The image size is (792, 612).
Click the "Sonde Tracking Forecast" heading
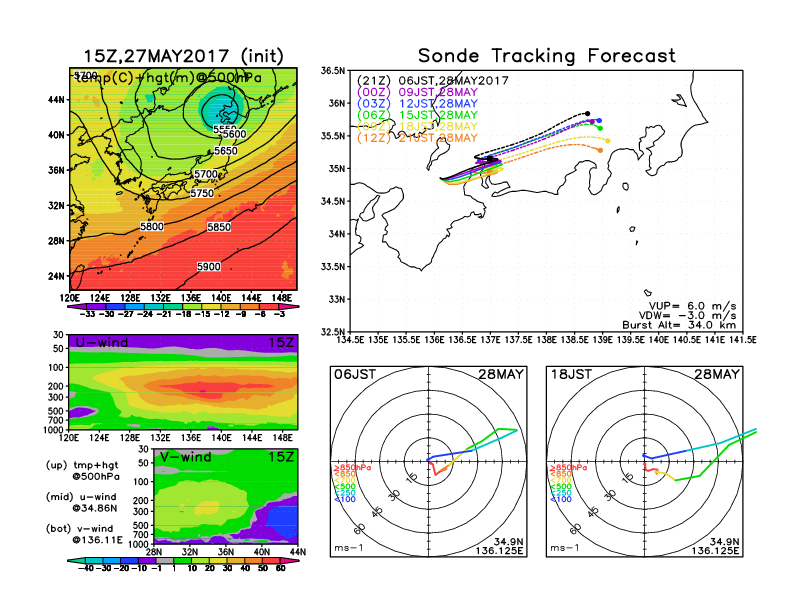point(547,55)
